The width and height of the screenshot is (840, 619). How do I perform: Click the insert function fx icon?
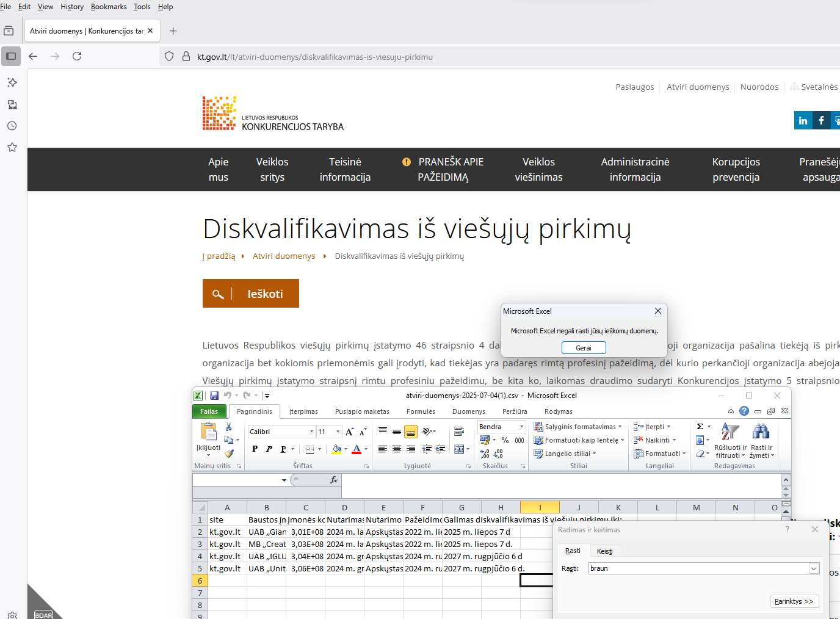[334, 480]
